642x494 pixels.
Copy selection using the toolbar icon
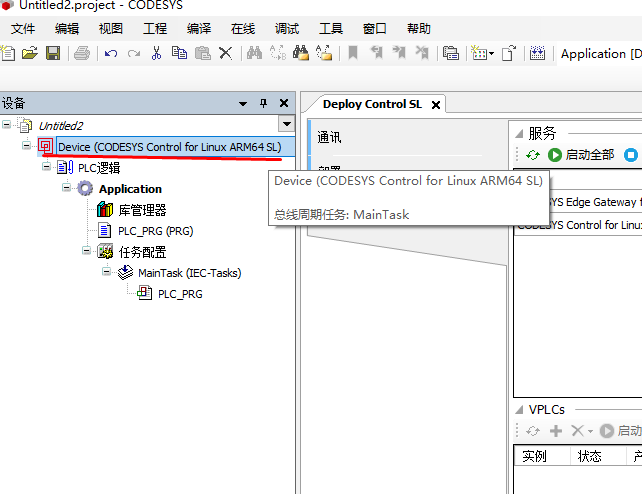(x=179, y=53)
